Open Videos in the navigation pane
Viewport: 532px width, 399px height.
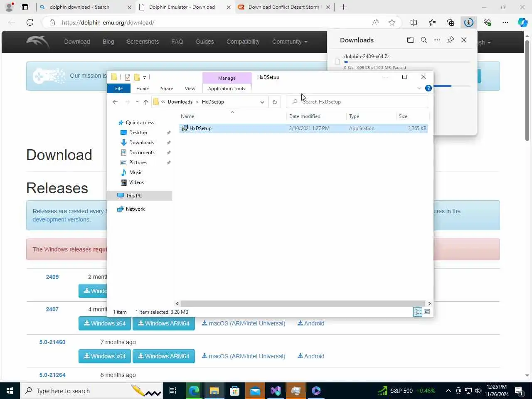[x=136, y=182]
